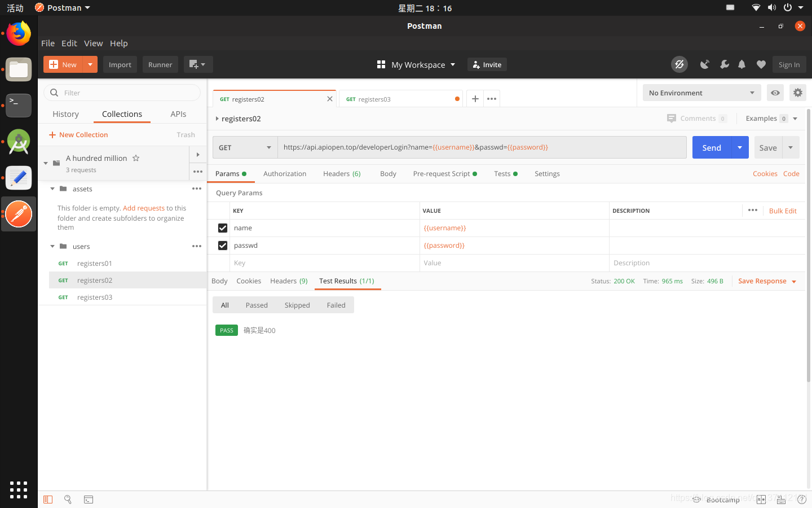Open the Pre-request Script tab
812x508 pixels.
pyautogui.click(x=445, y=174)
